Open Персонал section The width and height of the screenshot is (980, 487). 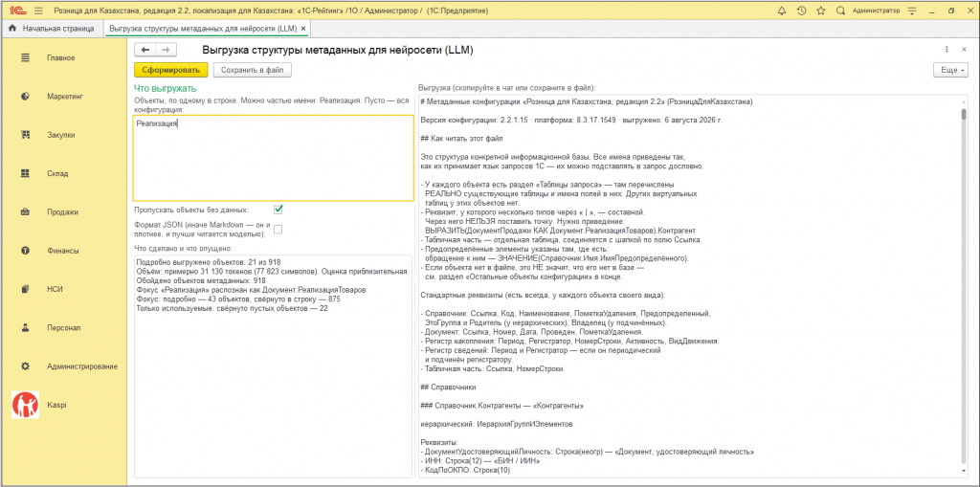tap(64, 327)
